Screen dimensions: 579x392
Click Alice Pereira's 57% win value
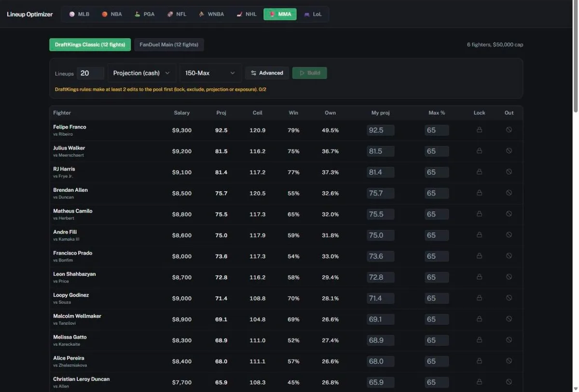pyautogui.click(x=293, y=361)
